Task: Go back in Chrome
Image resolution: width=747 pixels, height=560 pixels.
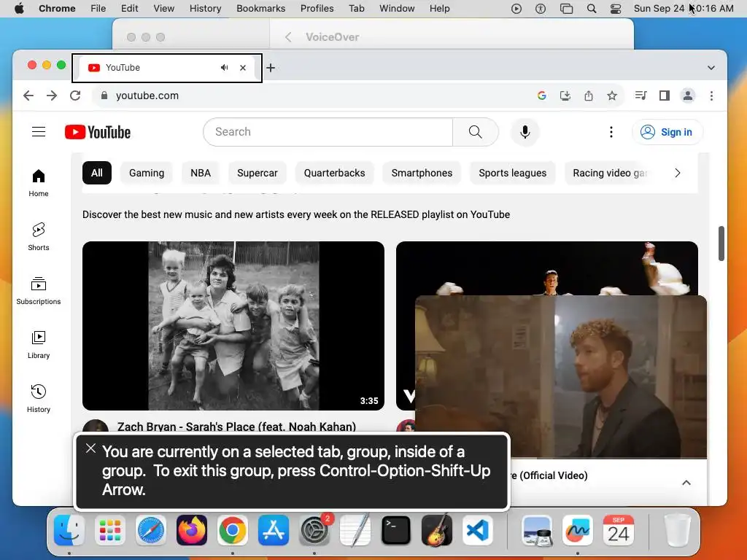Action: click(28, 96)
